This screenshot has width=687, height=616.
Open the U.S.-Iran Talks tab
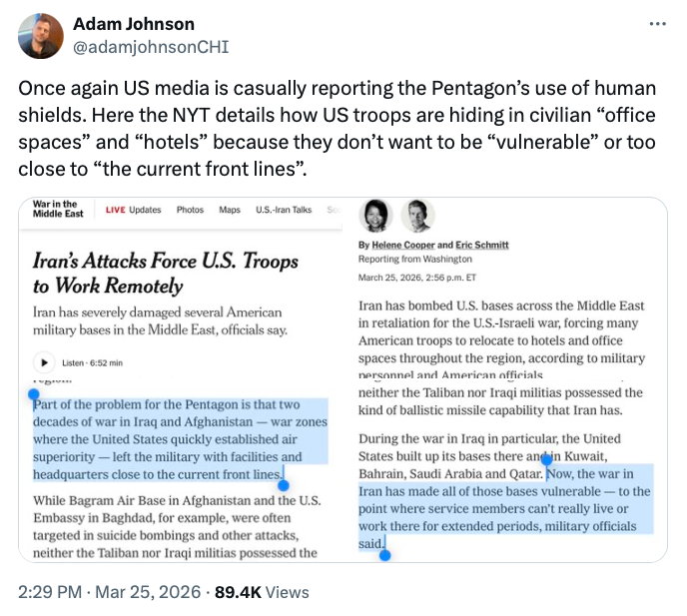[284, 210]
